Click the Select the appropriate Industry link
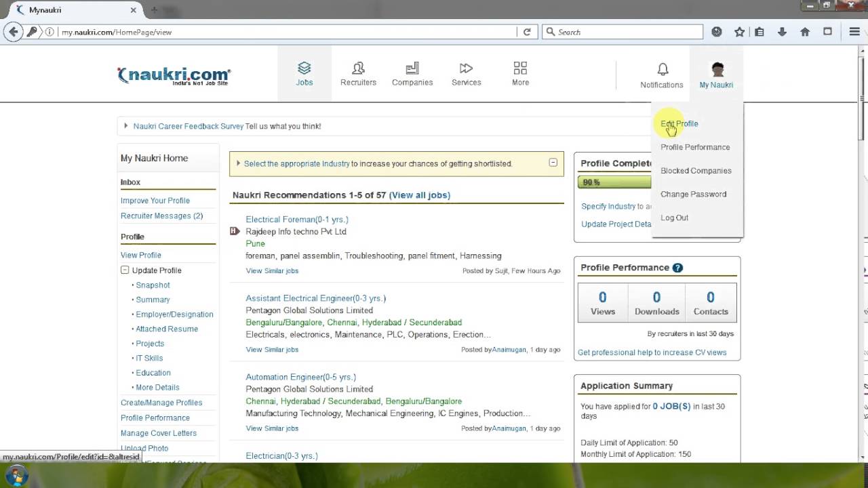Image resolution: width=868 pixels, height=488 pixels. 297,163
